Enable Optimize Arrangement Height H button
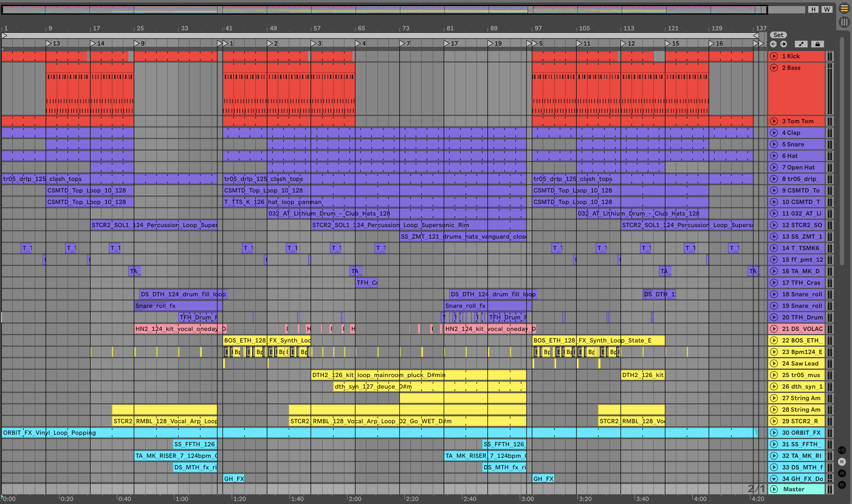 tap(813, 9)
